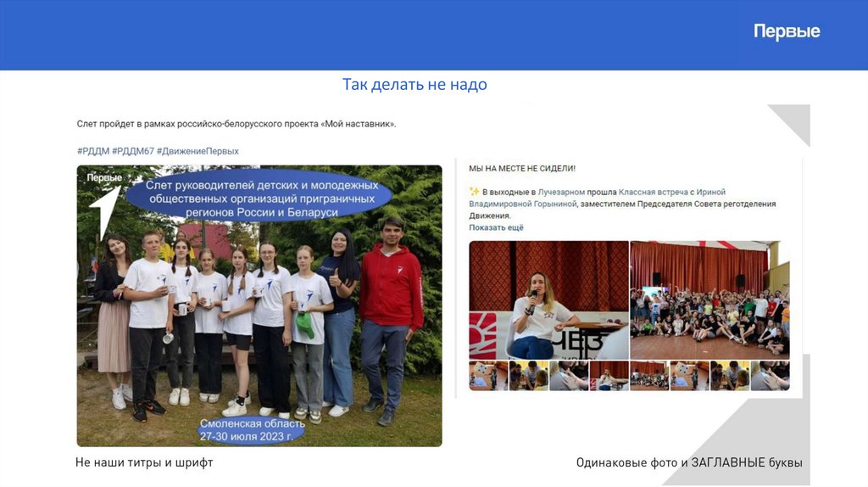Select the caption Не наши титры и шрифт
The width and height of the screenshot is (868, 487).
[x=144, y=462]
